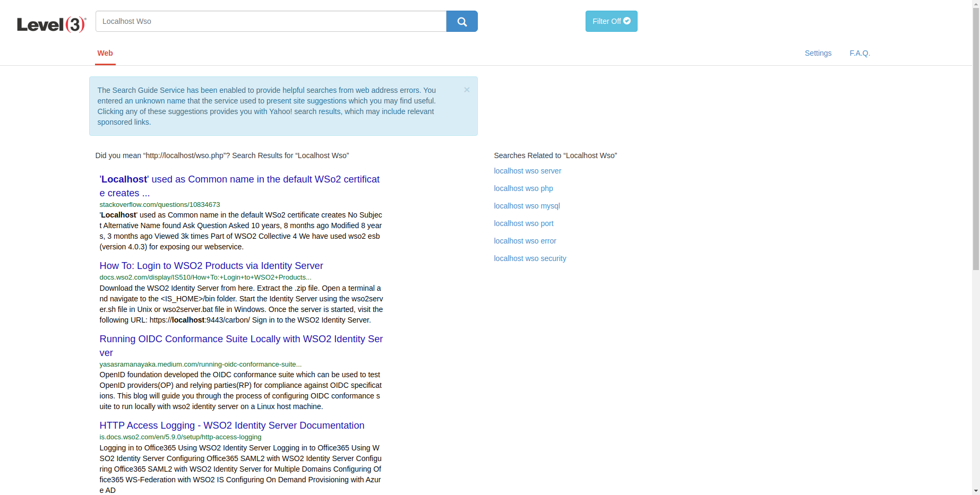Click the vertical page scrollbar thumb
Screen dimensions: 980x495
[976, 139]
